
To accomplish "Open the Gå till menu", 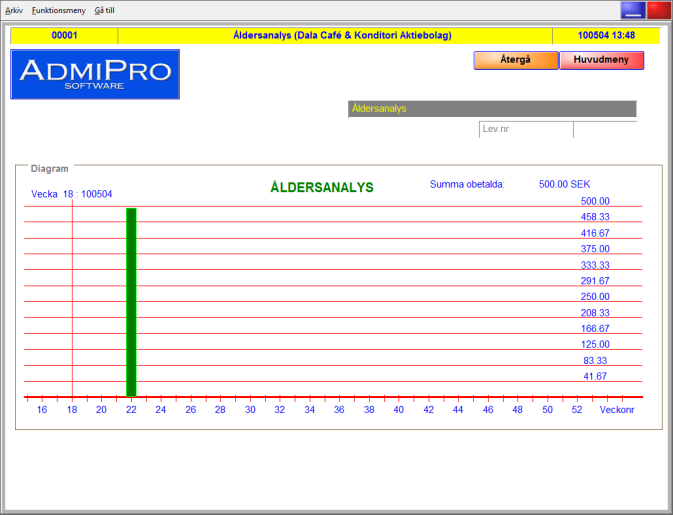I will (104, 10).
